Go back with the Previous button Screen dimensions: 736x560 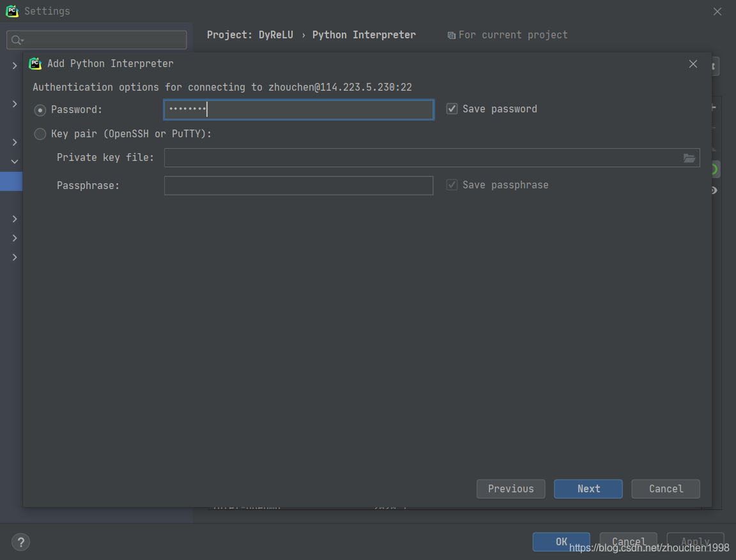[x=510, y=488]
